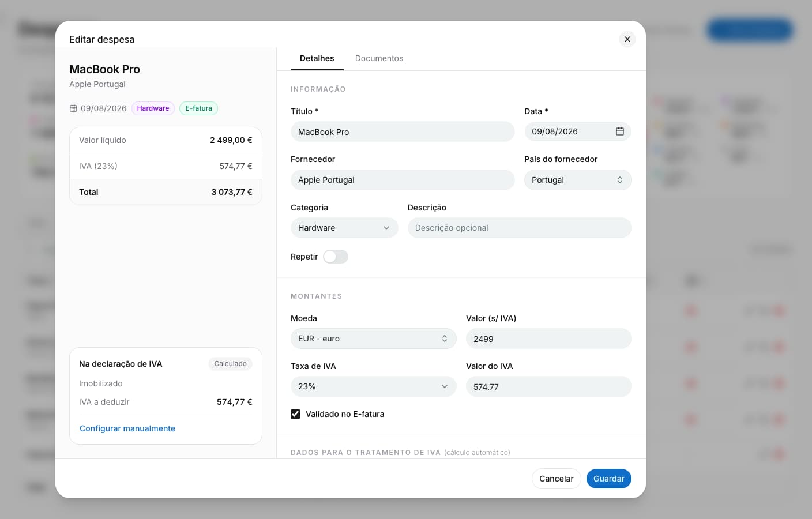Viewport: 812px width, 519px height.
Task: Click the Valor (s/ IVA) field
Action: tap(549, 339)
